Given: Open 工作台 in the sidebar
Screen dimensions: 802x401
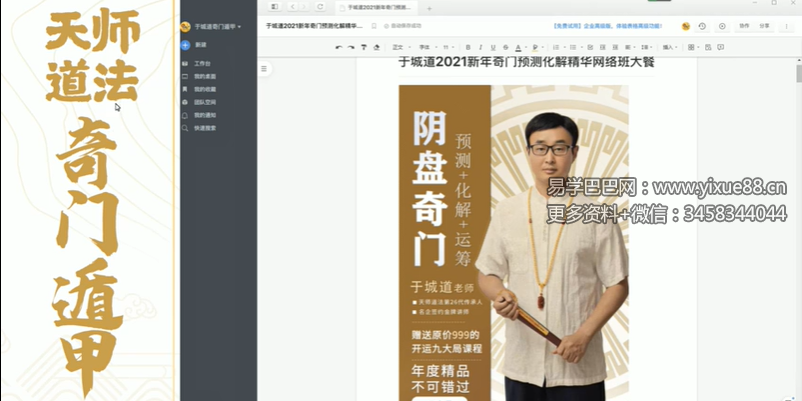Looking at the screenshot, I should pyautogui.click(x=197, y=63).
